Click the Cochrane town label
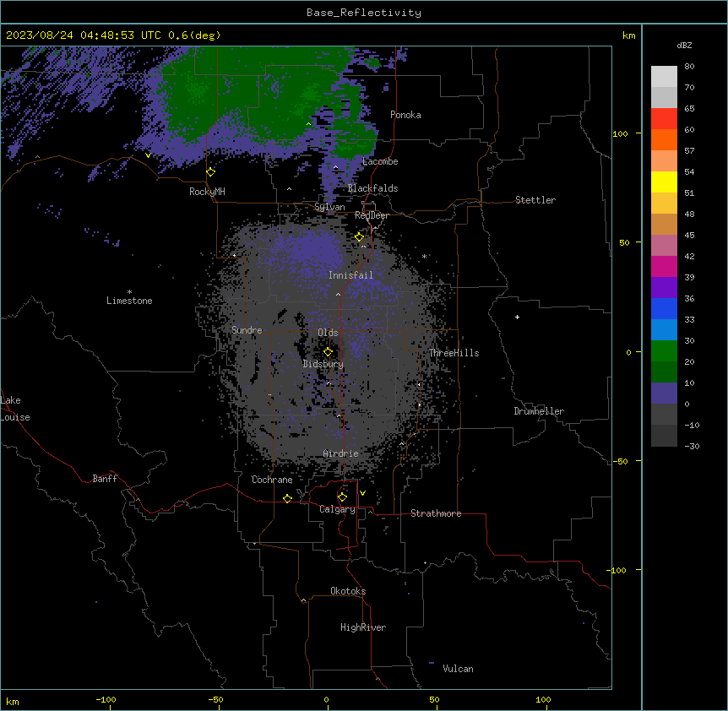Image resolution: width=728 pixels, height=711 pixels. tap(272, 480)
